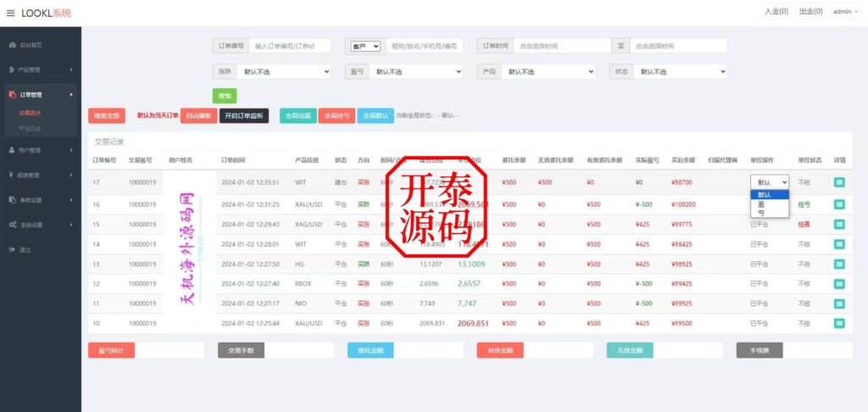Screen dimensions: 868x412
Task: Expand 报表管理 submenu arrow
Action: [71, 175]
